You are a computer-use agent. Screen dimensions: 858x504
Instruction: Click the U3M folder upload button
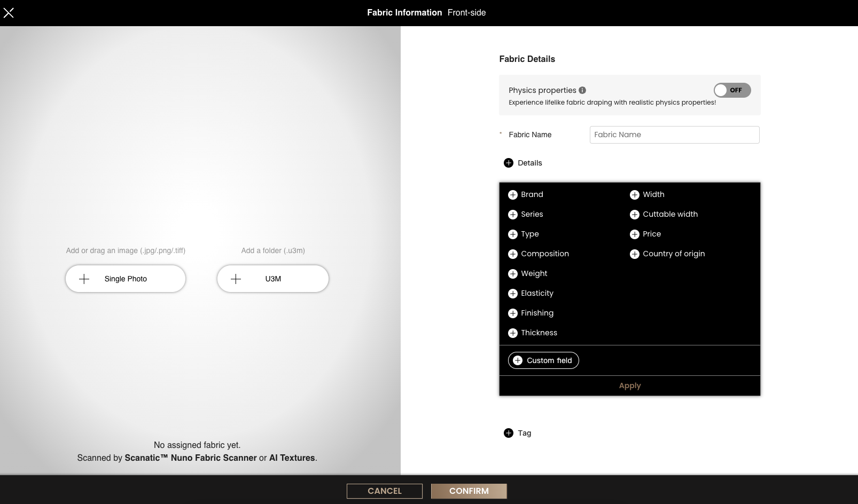point(273,279)
